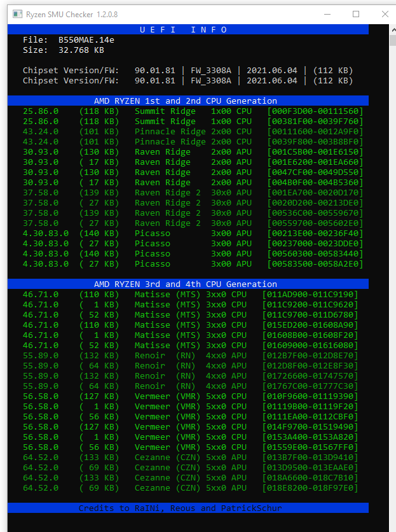Click the scrollbar up arrow

click(x=393, y=30)
